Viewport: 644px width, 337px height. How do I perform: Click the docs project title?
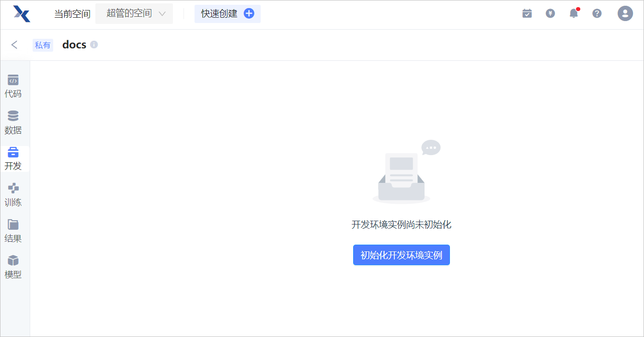pyautogui.click(x=74, y=45)
